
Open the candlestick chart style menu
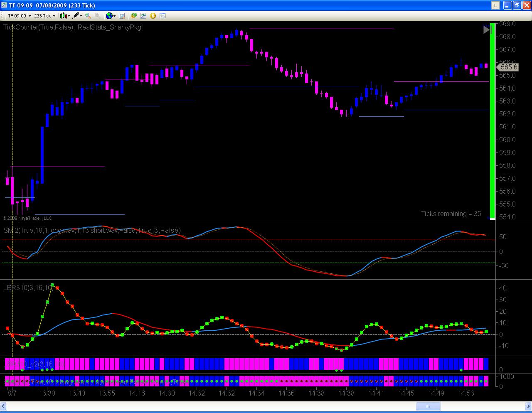point(65,16)
